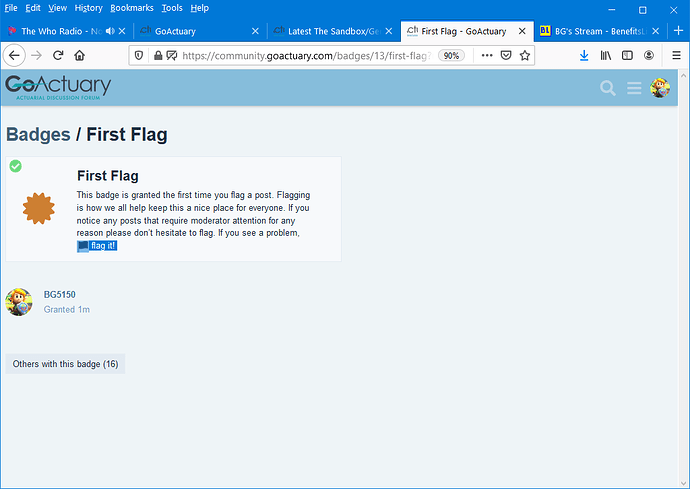The width and height of the screenshot is (690, 489).
Task: Open the hamburger application menu
Action: click(x=676, y=55)
